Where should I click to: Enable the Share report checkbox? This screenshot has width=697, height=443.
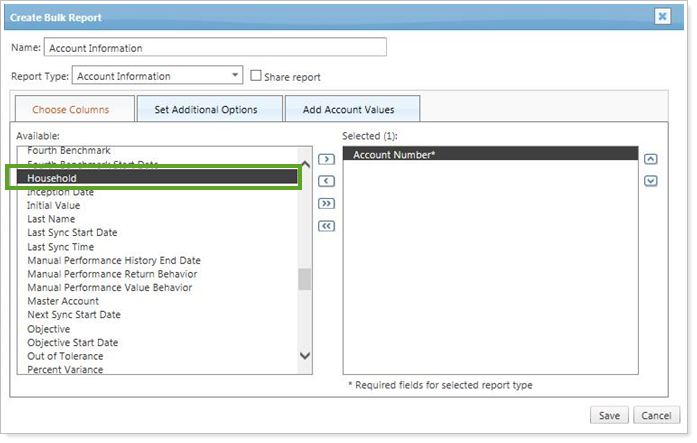coord(256,76)
